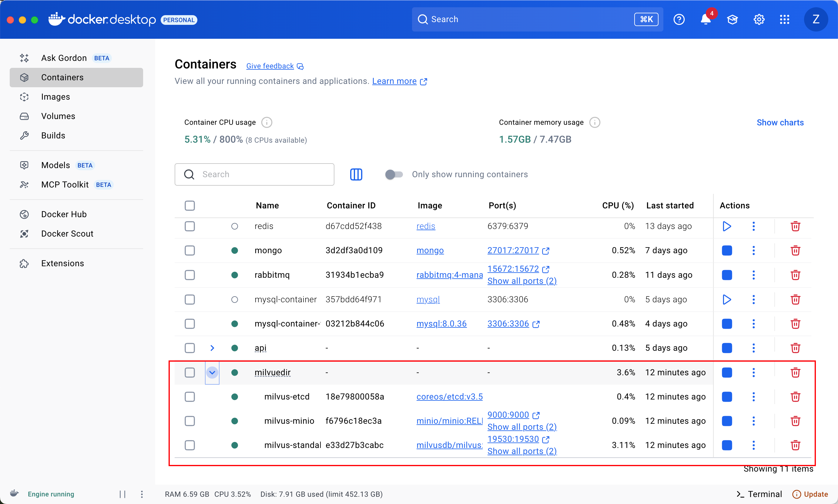Viewport: 838px width, 504px height.
Task: Check the api row checkbox
Action: (190, 348)
